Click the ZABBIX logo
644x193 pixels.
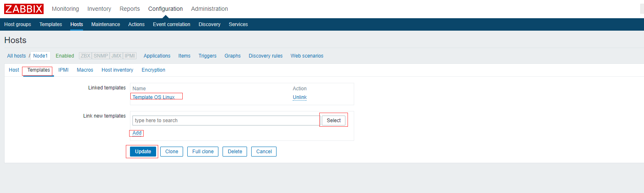pos(24,9)
